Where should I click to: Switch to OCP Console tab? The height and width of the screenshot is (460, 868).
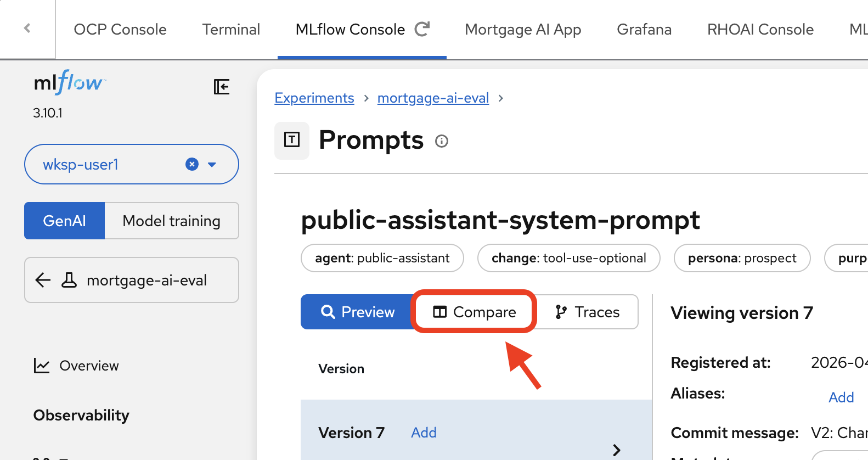point(120,29)
